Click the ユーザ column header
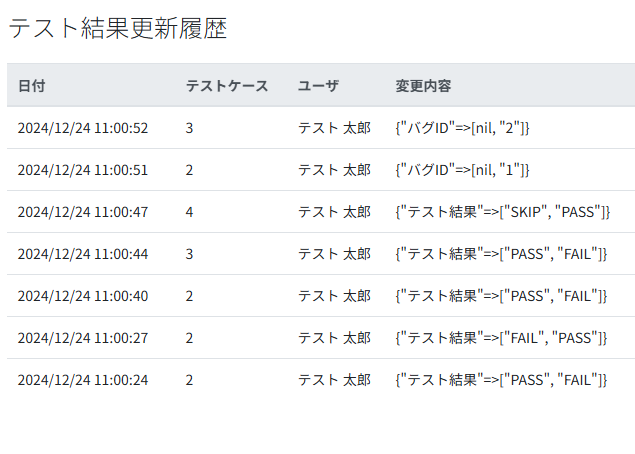 pyautogui.click(x=318, y=86)
